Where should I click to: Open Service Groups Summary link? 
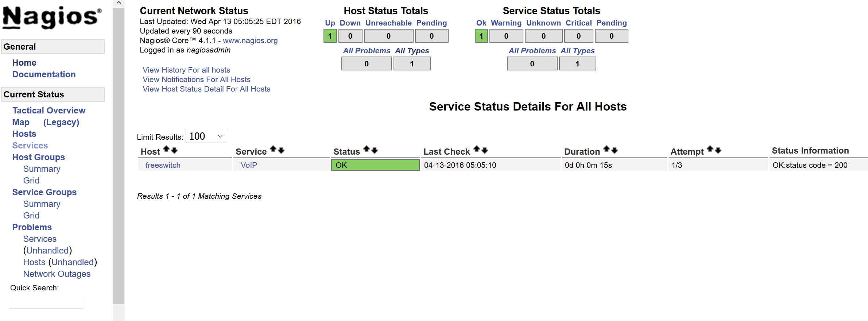(x=42, y=204)
